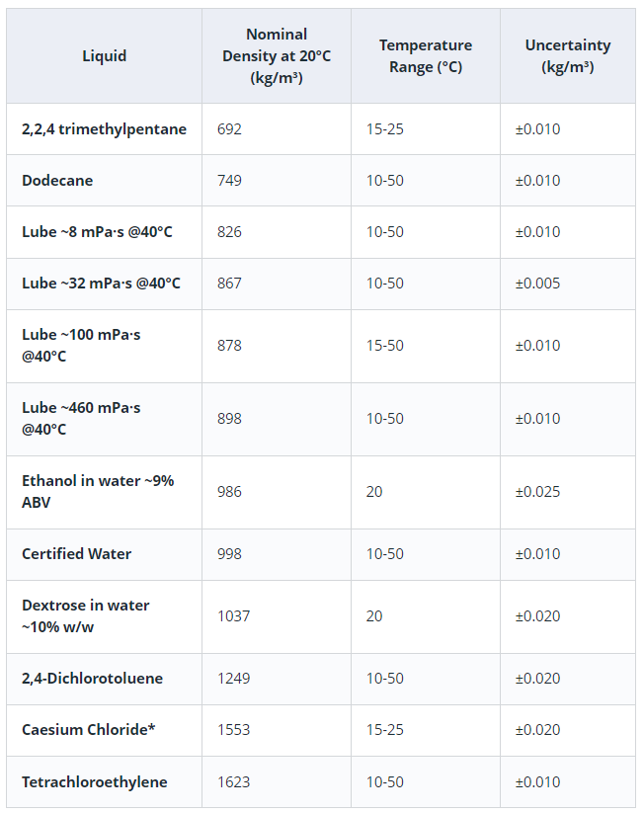Select the ±0.005 uncertainty value
The image size is (644, 813).
(537, 284)
